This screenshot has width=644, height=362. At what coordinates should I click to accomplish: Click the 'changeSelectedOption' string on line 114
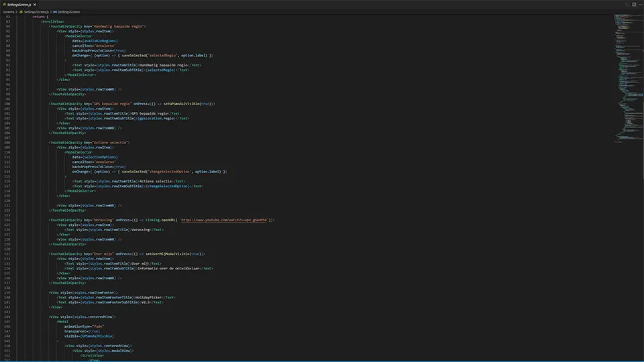[x=169, y=172]
